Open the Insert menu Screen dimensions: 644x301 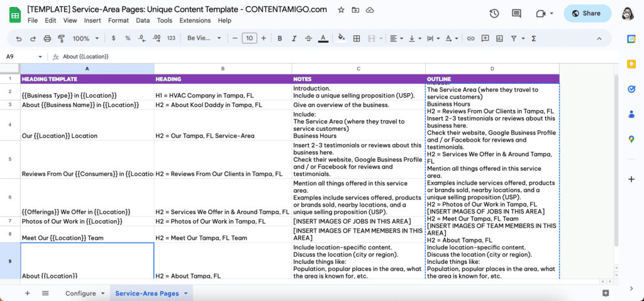(92, 21)
